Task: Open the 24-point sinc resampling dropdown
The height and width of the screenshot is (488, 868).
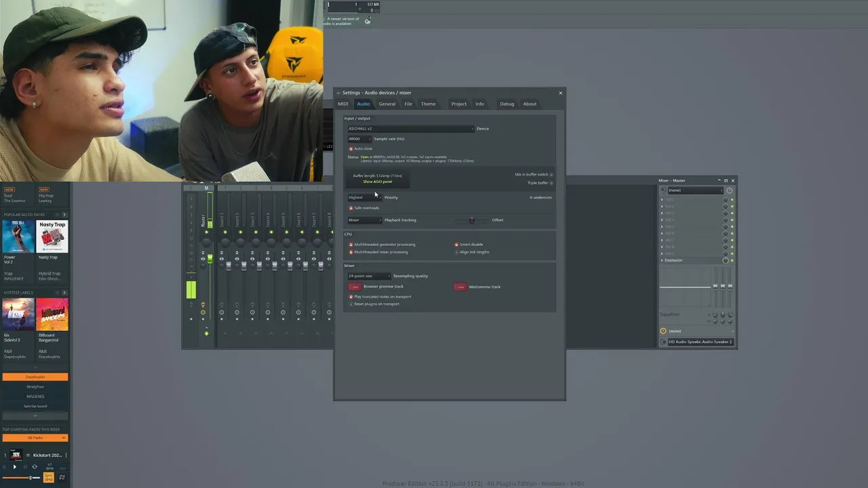Action: pos(369,276)
